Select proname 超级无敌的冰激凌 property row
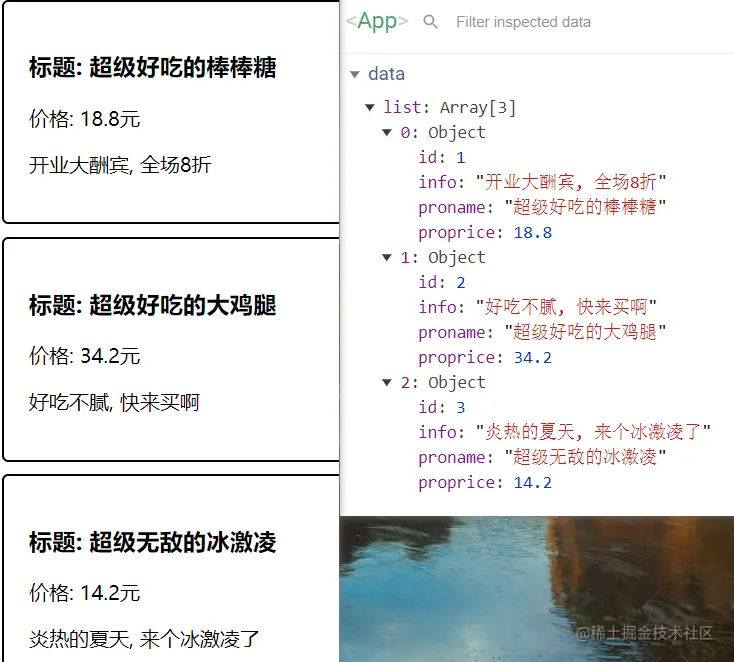 tap(542, 457)
